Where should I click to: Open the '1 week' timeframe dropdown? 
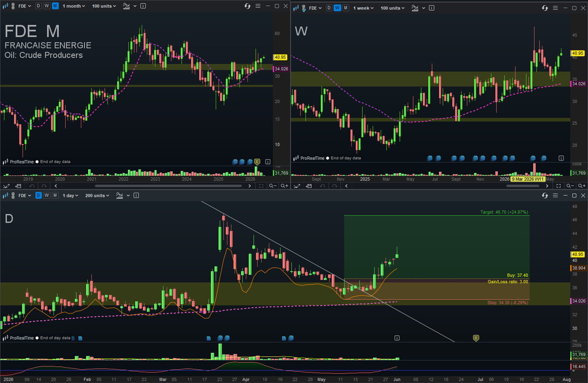click(x=363, y=8)
